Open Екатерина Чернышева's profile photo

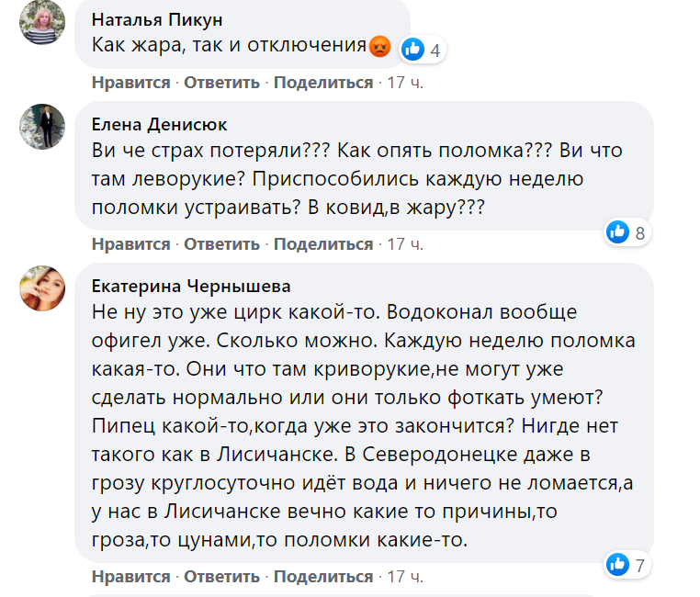pyautogui.click(x=42, y=287)
